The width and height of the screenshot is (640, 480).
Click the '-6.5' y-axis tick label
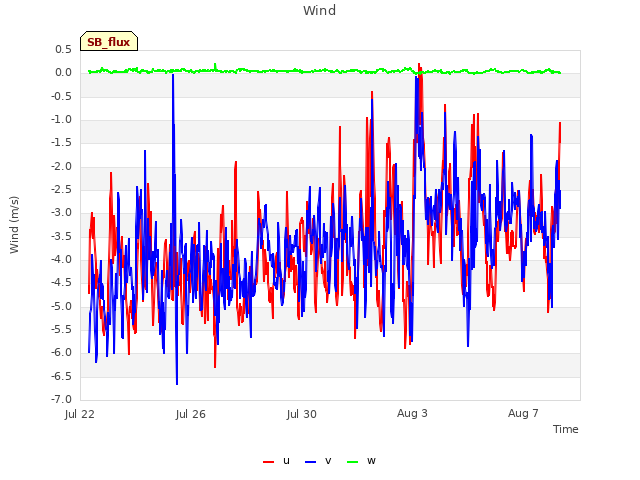coord(61,376)
